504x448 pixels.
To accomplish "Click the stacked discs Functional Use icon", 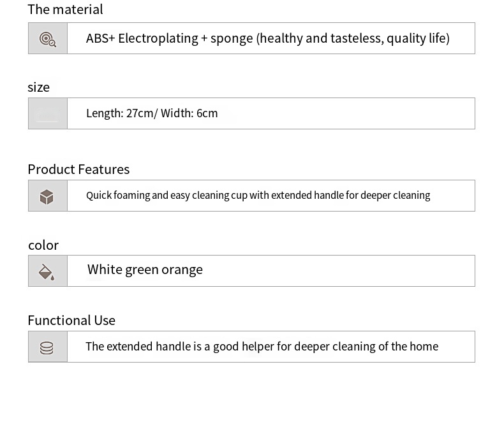I will tap(47, 347).
